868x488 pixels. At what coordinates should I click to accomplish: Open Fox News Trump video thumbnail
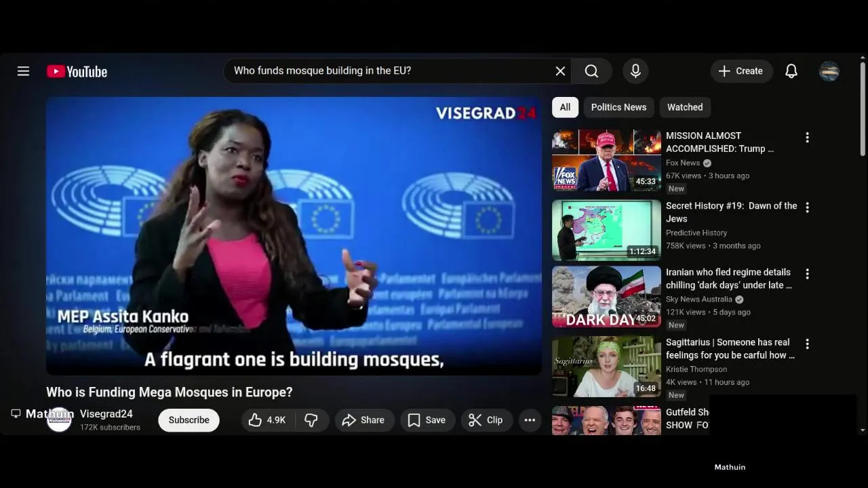click(606, 161)
